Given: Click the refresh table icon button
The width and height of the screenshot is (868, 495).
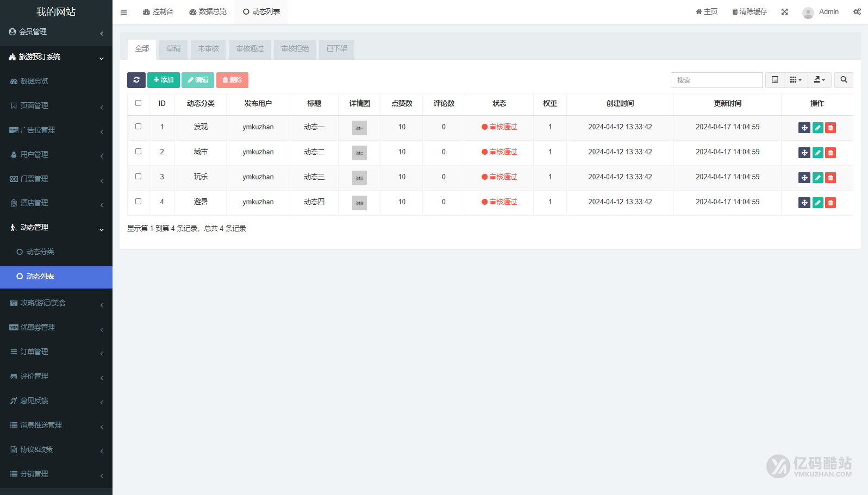Looking at the screenshot, I should click(x=136, y=80).
